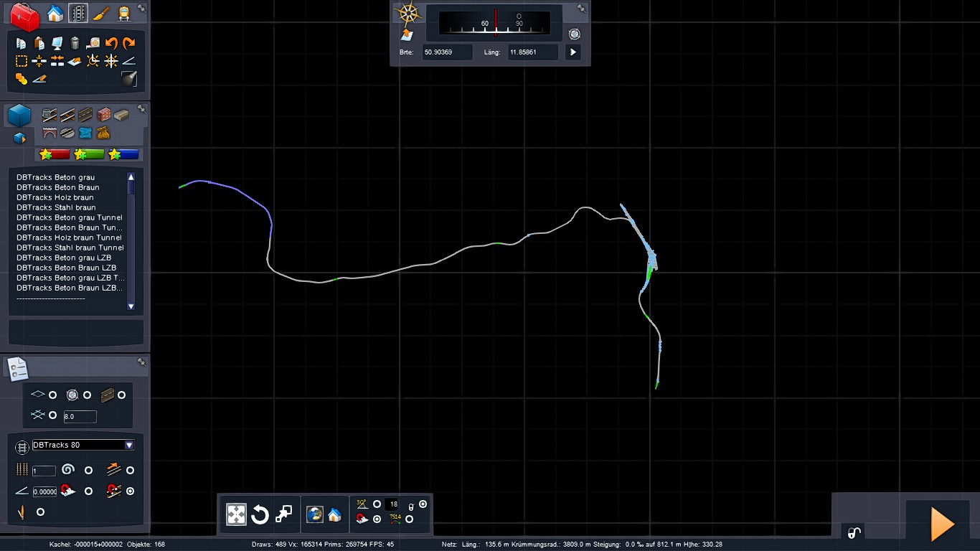
Task: Select 'DBTracks Beton Braun' track entry
Action: pos(57,187)
